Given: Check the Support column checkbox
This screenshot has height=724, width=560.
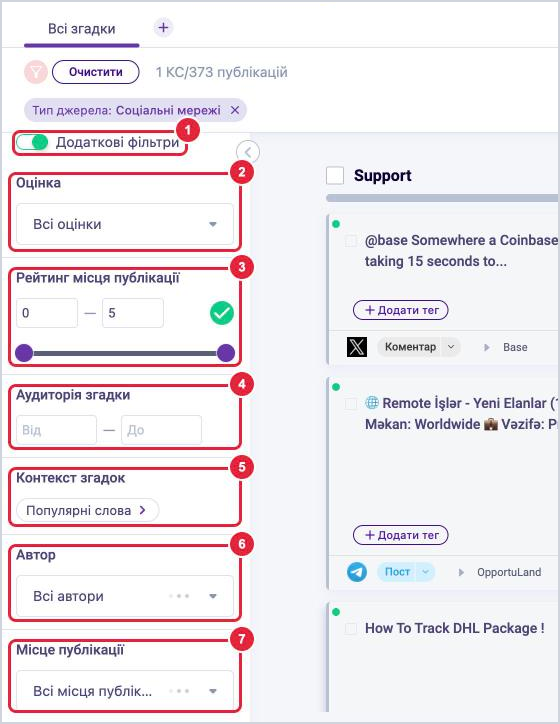Looking at the screenshot, I should point(335,175).
